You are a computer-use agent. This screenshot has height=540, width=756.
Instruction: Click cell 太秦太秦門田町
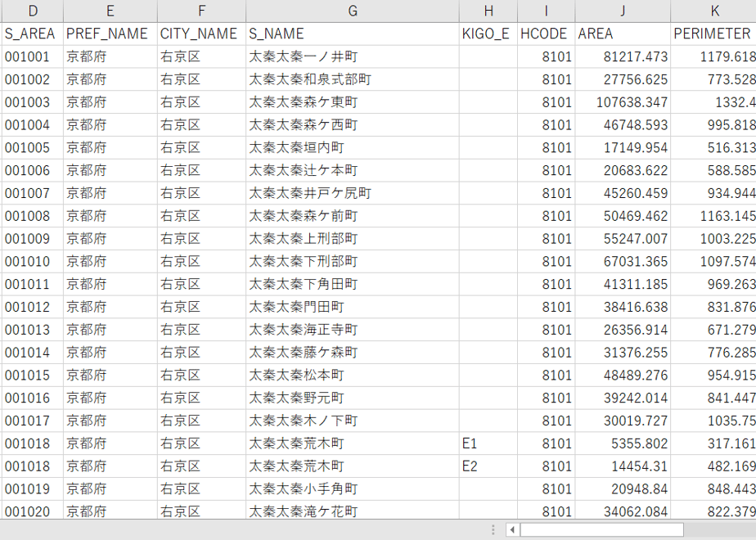[x=353, y=307]
